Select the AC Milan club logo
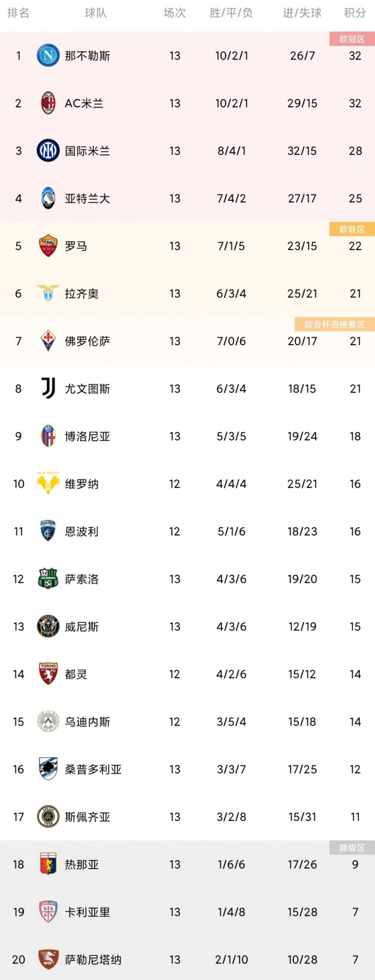375x980 pixels. click(x=48, y=103)
